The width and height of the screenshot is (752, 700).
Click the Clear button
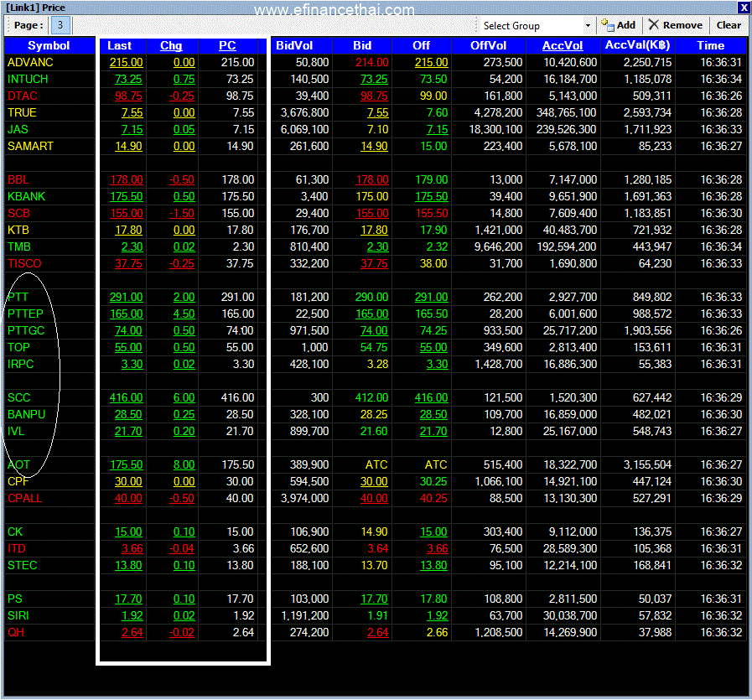[729, 25]
